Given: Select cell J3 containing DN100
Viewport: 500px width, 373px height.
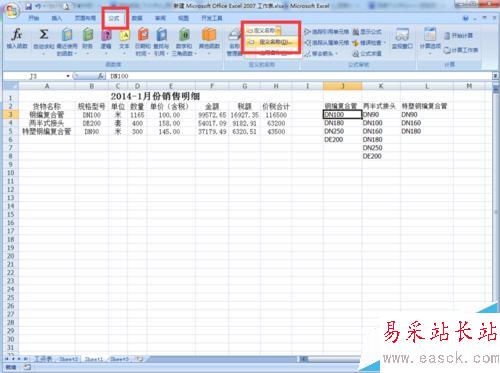Looking at the screenshot, I should pyautogui.click(x=342, y=115).
